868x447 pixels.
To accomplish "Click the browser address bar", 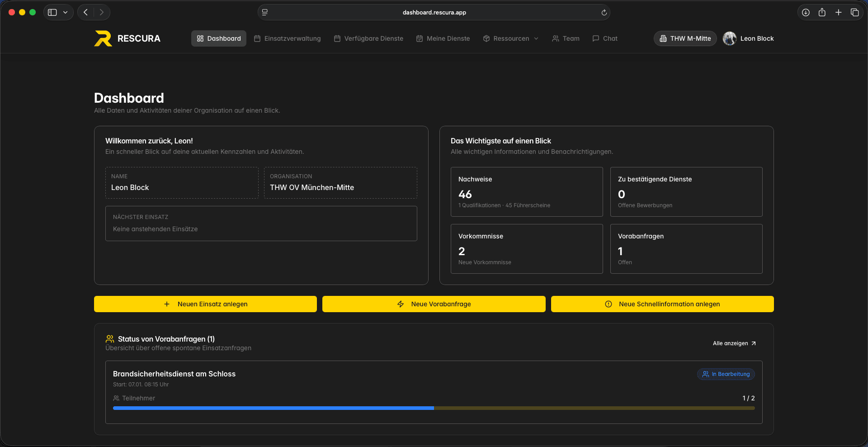I will (434, 12).
